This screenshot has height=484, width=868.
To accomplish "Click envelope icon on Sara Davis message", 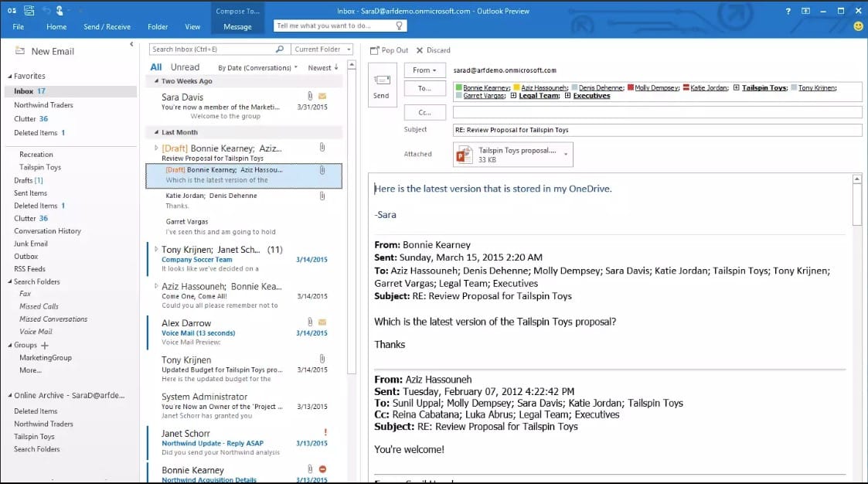I will (x=322, y=97).
